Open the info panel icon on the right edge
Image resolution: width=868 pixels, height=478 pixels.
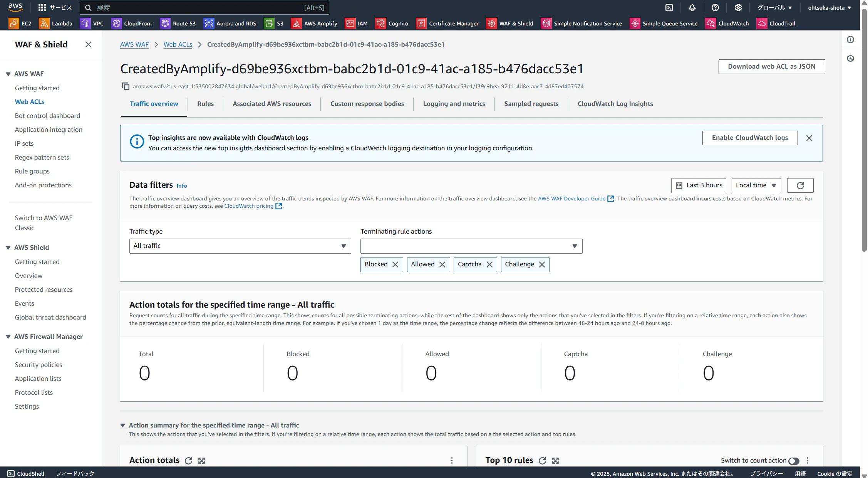tap(851, 40)
